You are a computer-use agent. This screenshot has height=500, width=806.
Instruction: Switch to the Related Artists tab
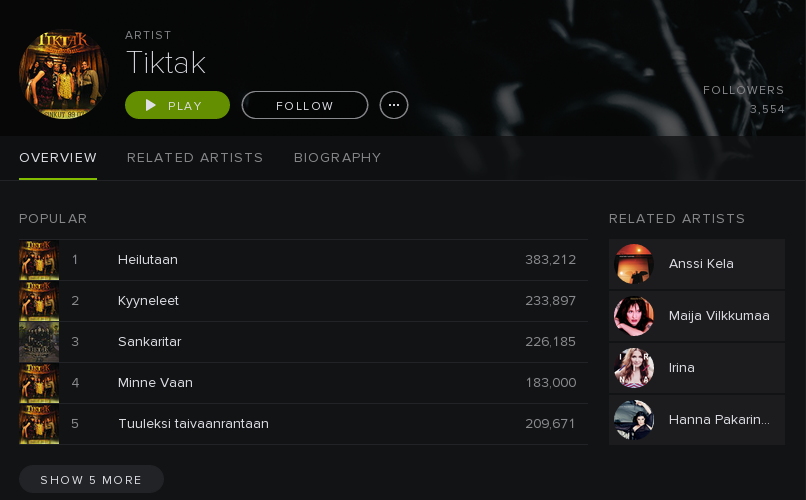(195, 158)
